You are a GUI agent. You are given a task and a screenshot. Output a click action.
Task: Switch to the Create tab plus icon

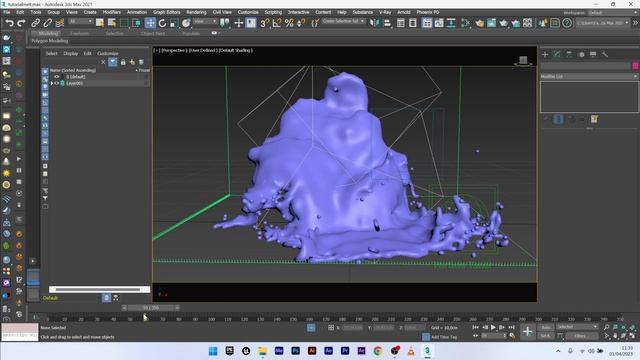pos(545,54)
